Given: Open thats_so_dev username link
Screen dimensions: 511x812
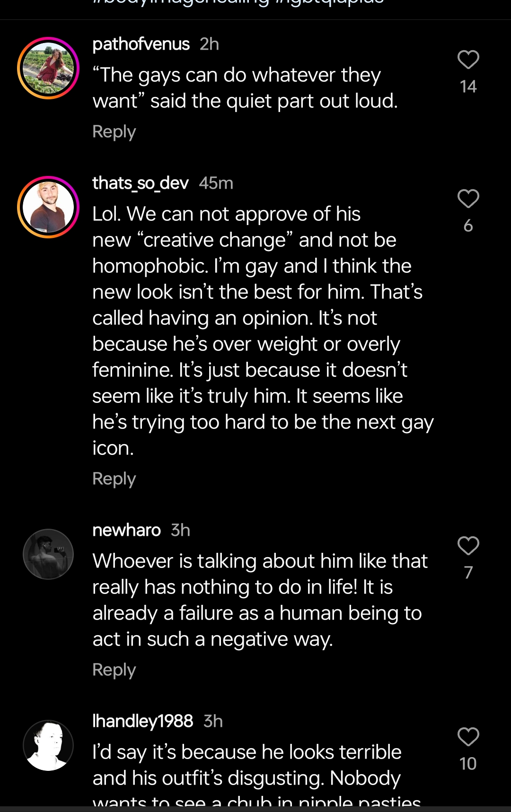Looking at the screenshot, I should coord(141,183).
